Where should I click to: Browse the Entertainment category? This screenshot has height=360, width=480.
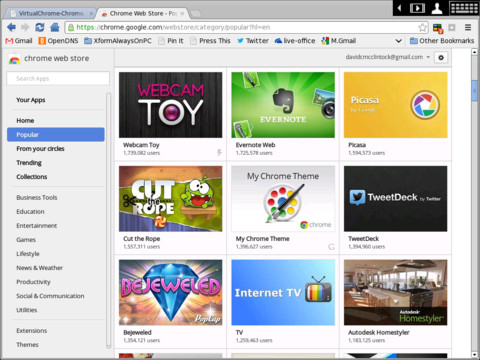click(x=37, y=226)
